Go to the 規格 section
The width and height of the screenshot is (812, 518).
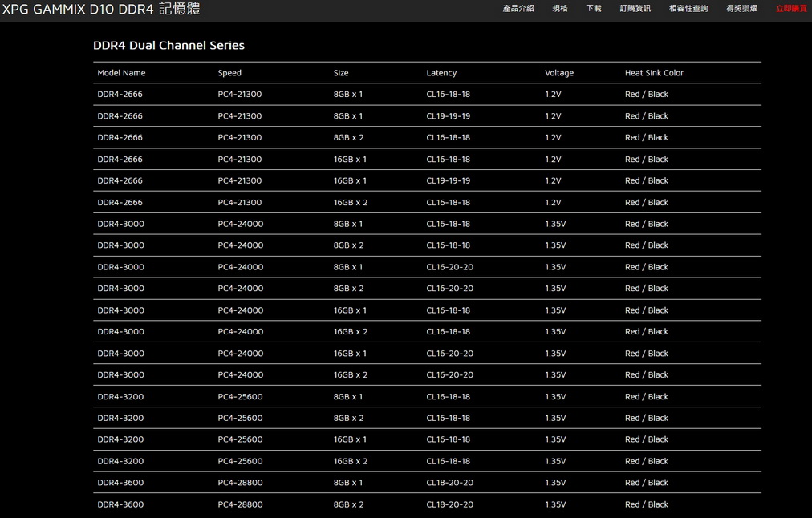pos(560,8)
